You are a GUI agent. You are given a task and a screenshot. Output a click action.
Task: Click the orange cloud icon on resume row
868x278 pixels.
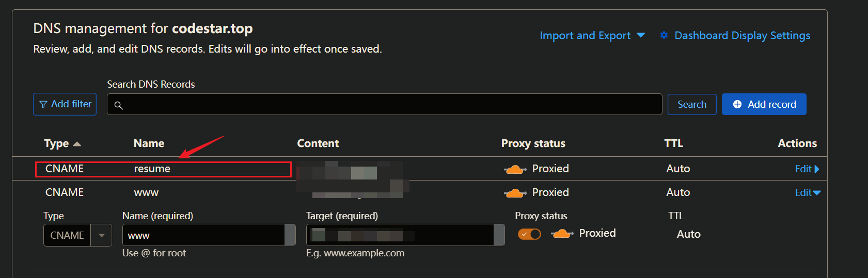tap(515, 169)
